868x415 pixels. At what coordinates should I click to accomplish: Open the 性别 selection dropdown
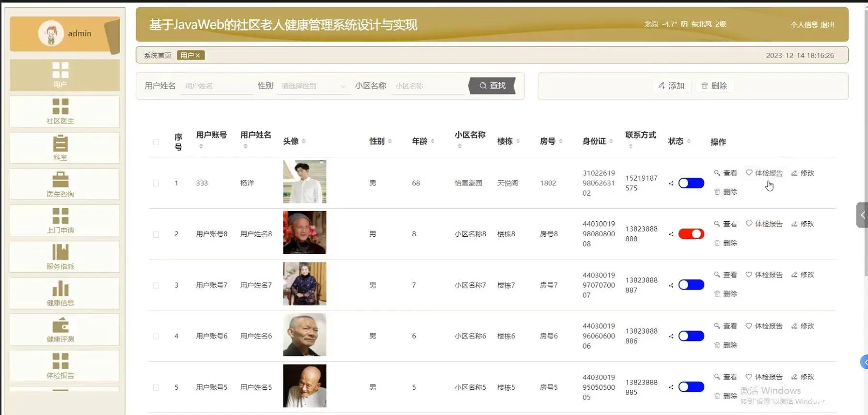(x=314, y=86)
